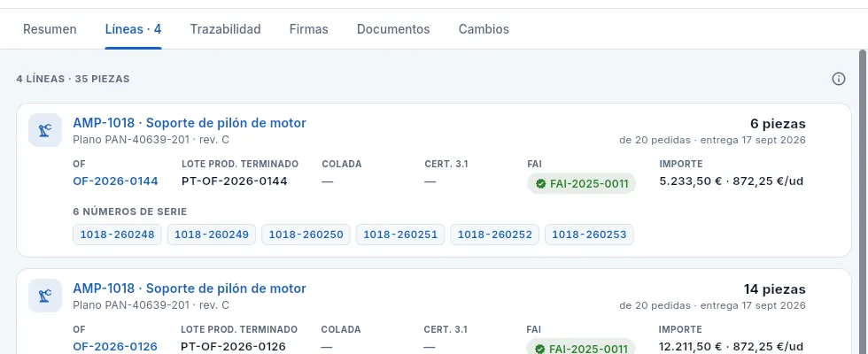The height and width of the screenshot is (354, 868).
Task: Go to the Firmas tab
Action: pyautogui.click(x=309, y=29)
